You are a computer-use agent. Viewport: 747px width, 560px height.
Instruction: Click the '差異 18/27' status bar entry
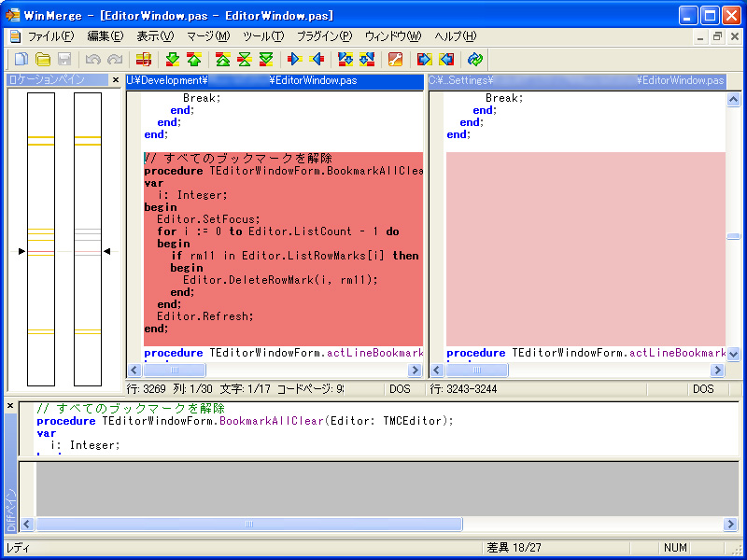(514, 548)
